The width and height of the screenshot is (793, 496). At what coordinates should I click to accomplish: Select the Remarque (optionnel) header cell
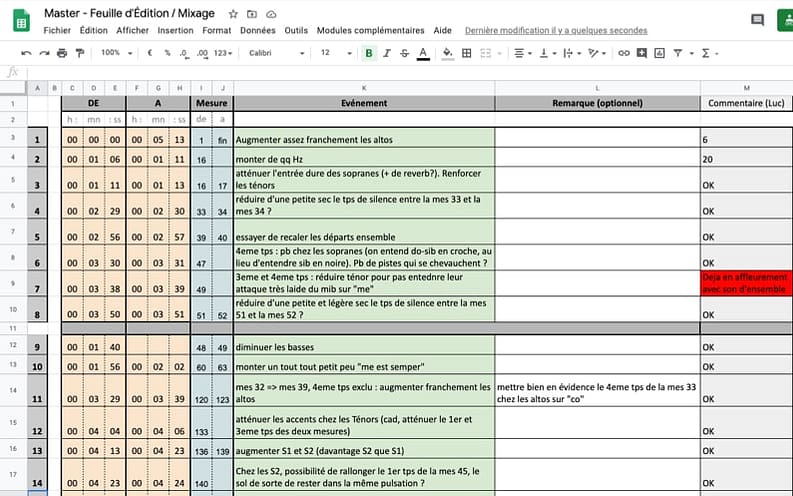(597, 103)
